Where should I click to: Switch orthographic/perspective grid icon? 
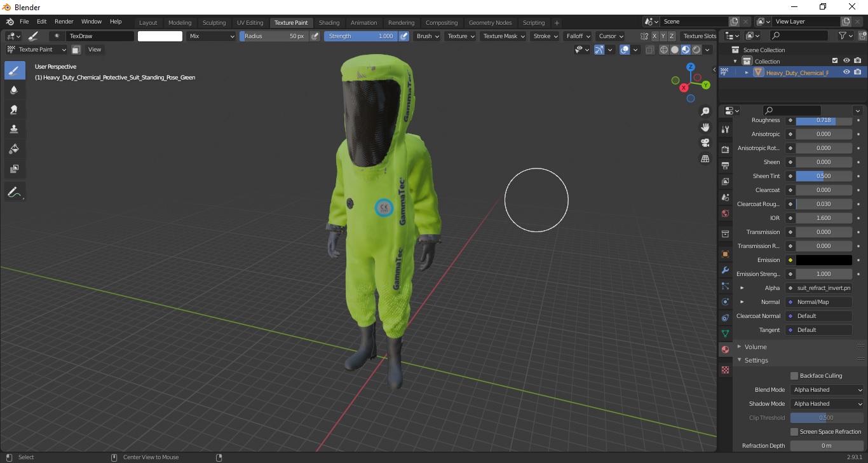point(705,158)
